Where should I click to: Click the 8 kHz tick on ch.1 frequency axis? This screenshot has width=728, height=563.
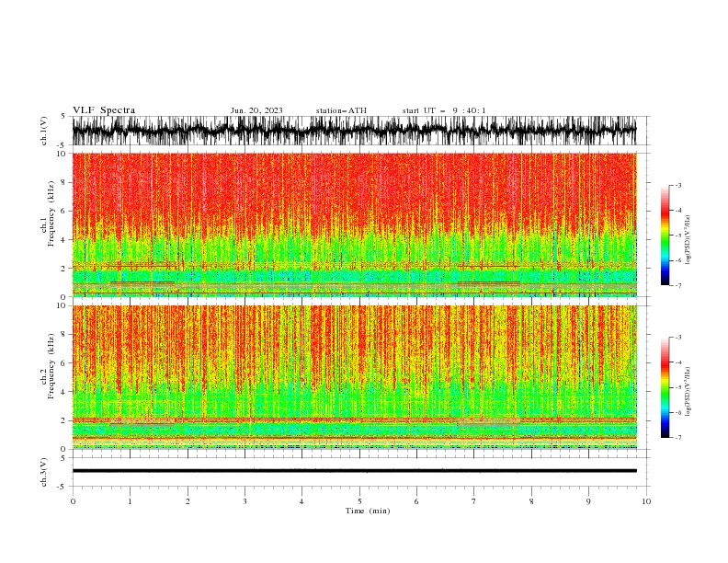tap(63, 182)
